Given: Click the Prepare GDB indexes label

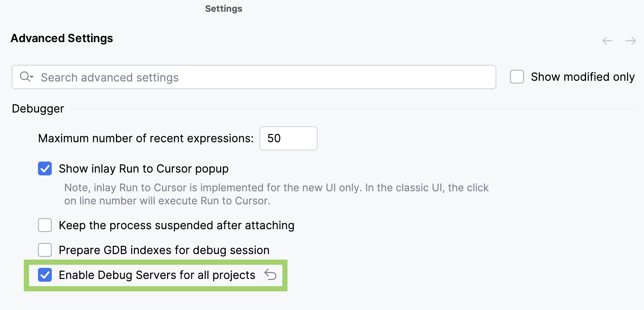Looking at the screenshot, I should [164, 250].
